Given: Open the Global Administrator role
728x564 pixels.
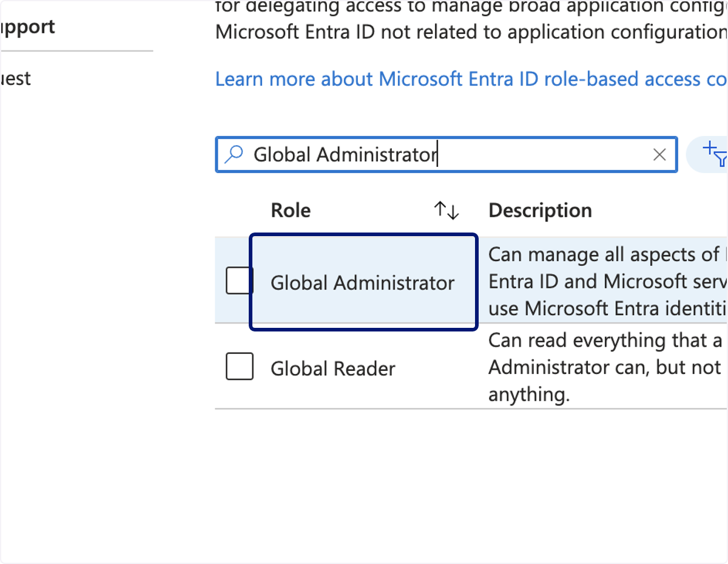Looking at the screenshot, I should tap(362, 283).
